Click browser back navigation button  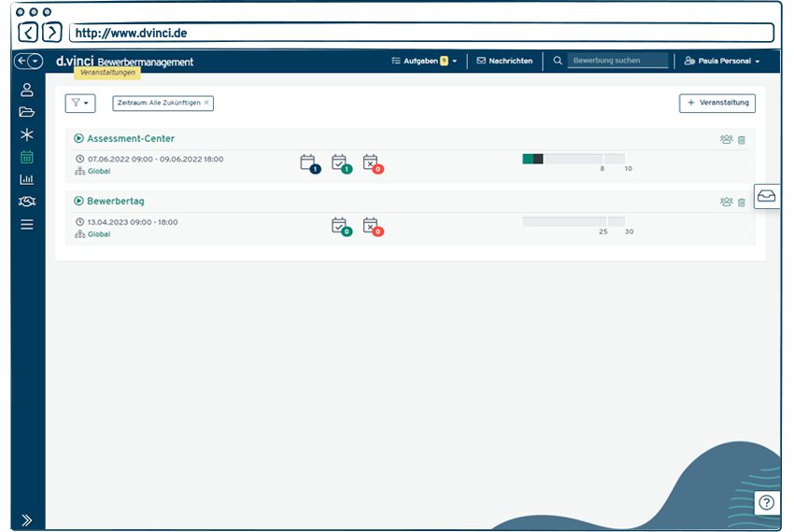pos(28,33)
